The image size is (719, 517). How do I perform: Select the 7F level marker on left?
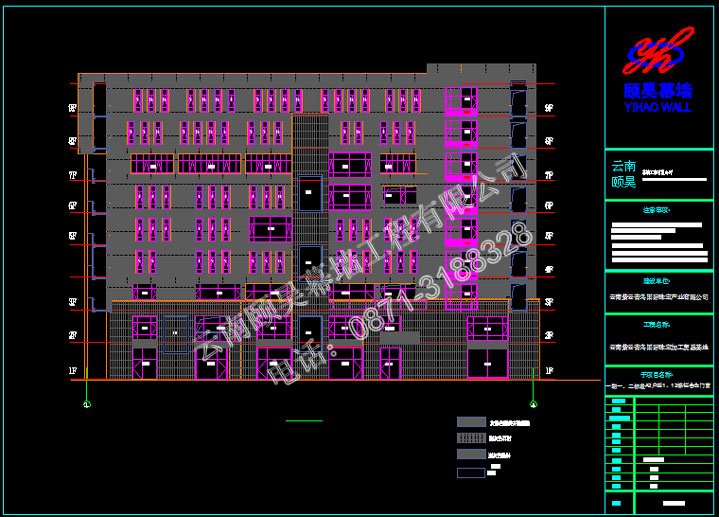[x=73, y=175]
